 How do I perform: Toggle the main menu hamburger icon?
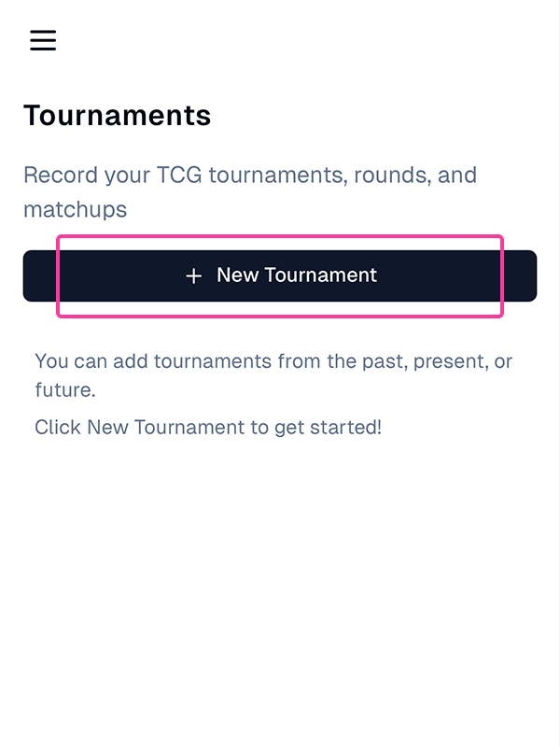click(x=43, y=40)
